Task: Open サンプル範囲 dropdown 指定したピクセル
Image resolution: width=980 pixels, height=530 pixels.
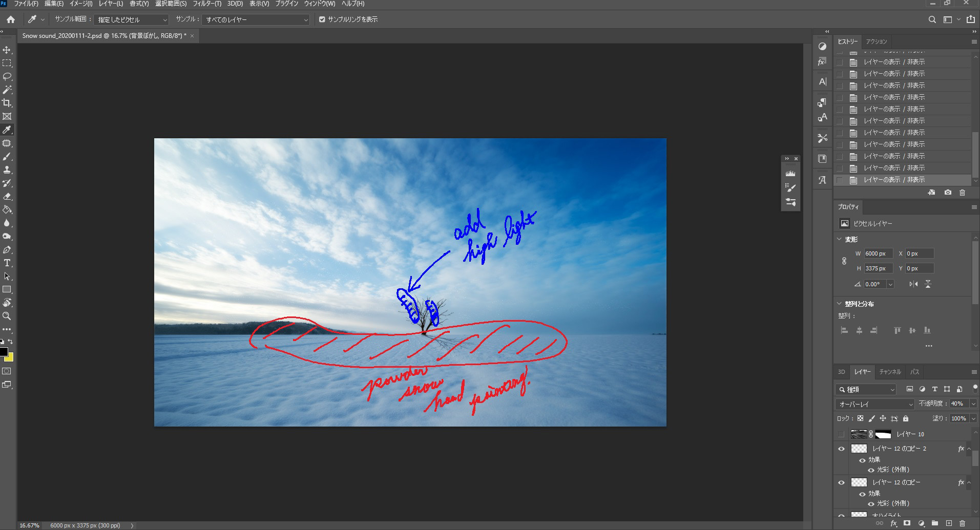Action: pyautogui.click(x=131, y=19)
